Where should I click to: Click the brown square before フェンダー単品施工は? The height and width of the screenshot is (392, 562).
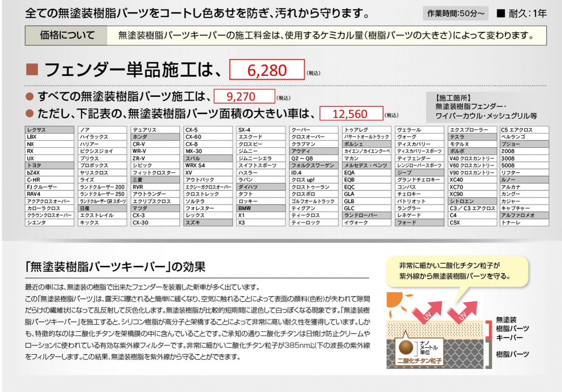[32, 70]
